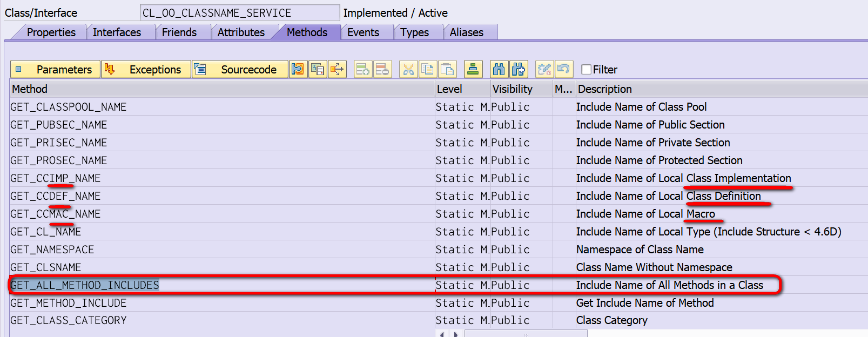Screen dimensions: 868x337
Task: Click the undo arrow icon
Action: tap(564, 69)
